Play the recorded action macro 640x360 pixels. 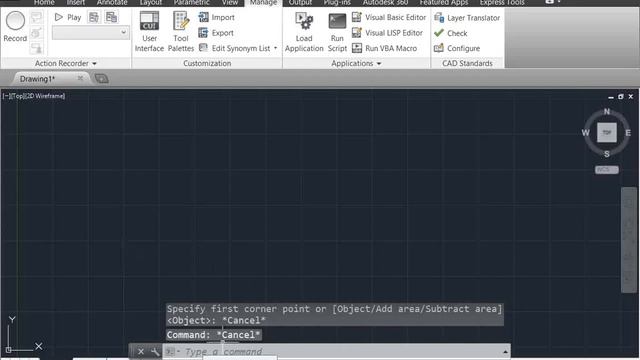tap(68, 18)
